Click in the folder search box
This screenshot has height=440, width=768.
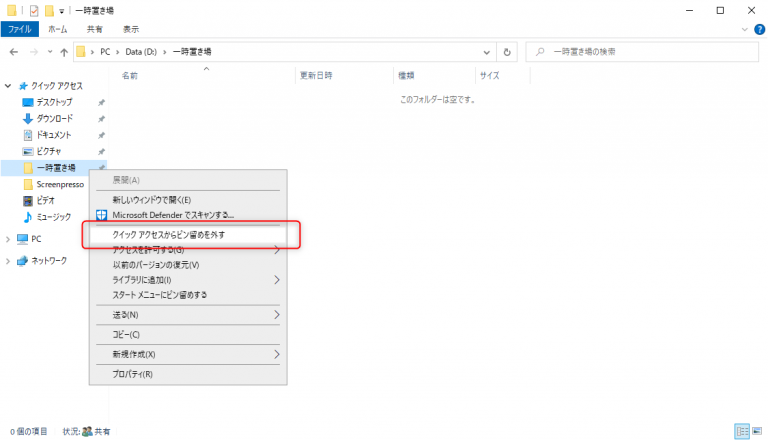coord(640,52)
